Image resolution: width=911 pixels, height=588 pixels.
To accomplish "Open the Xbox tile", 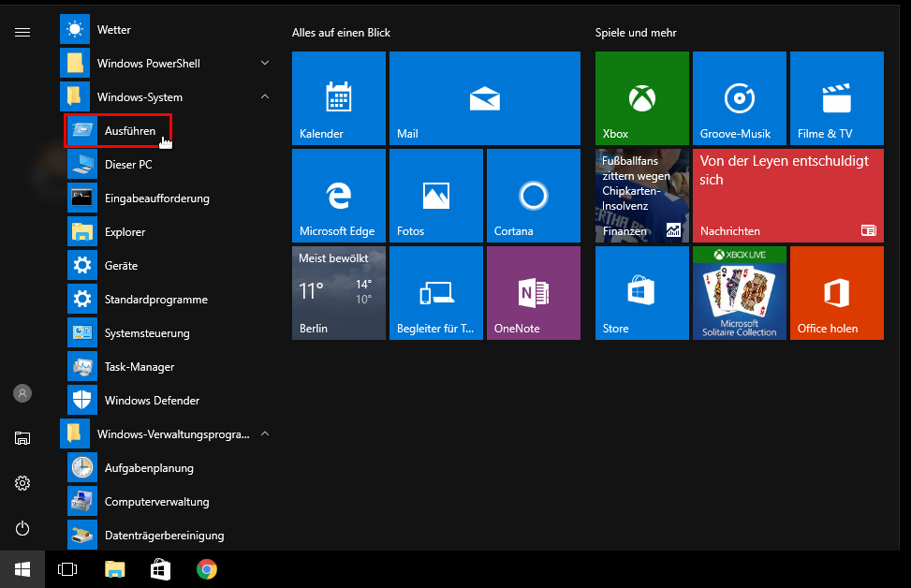I will pyautogui.click(x=642, y=98).
